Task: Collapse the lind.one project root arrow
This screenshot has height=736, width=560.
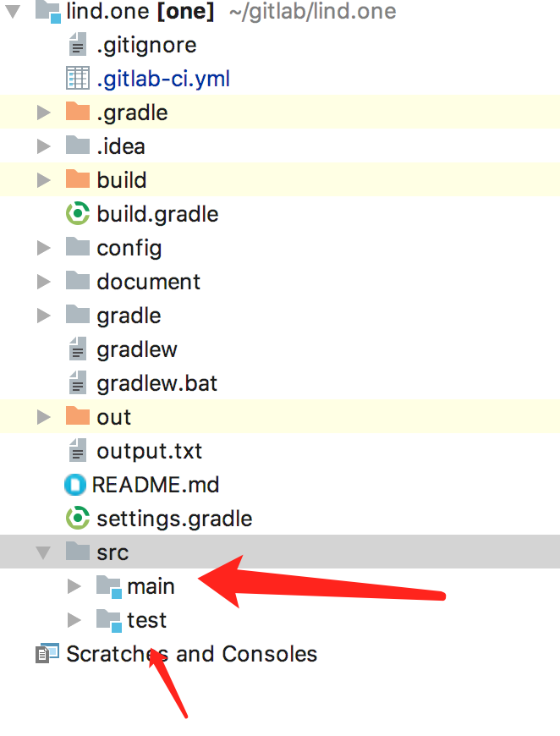Action: click(14, 12)
